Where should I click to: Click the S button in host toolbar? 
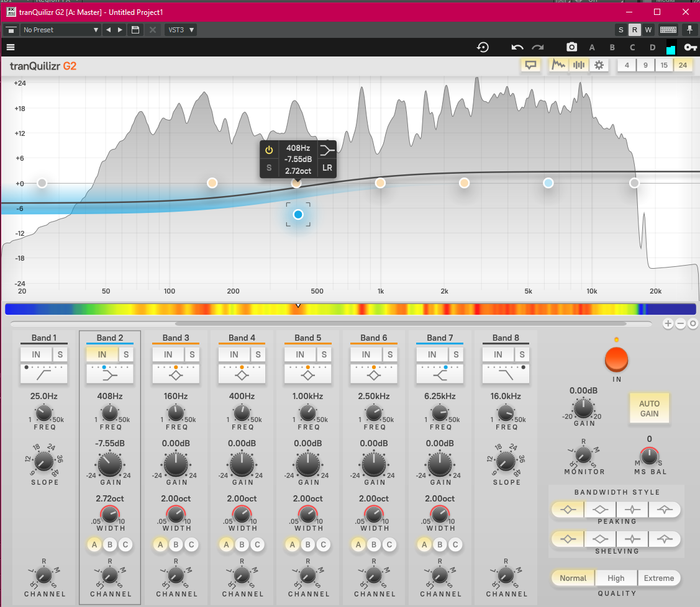(x=621, y=30)
